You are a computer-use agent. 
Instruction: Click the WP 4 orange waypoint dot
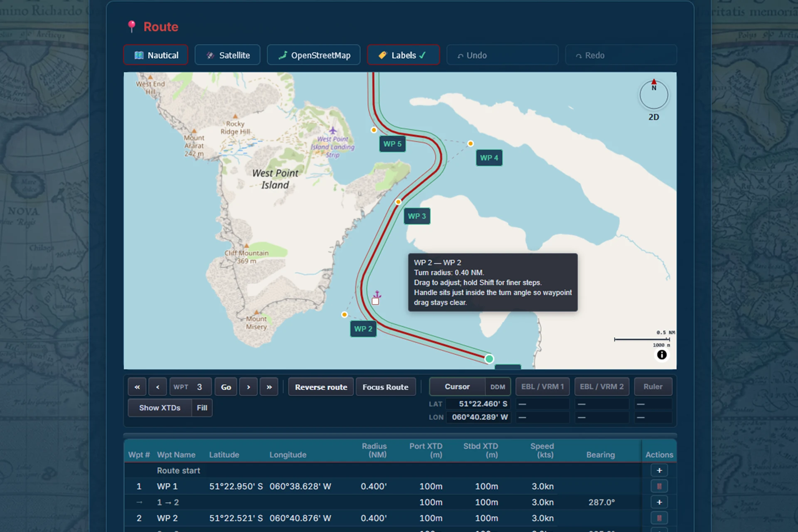click(470, 143)
